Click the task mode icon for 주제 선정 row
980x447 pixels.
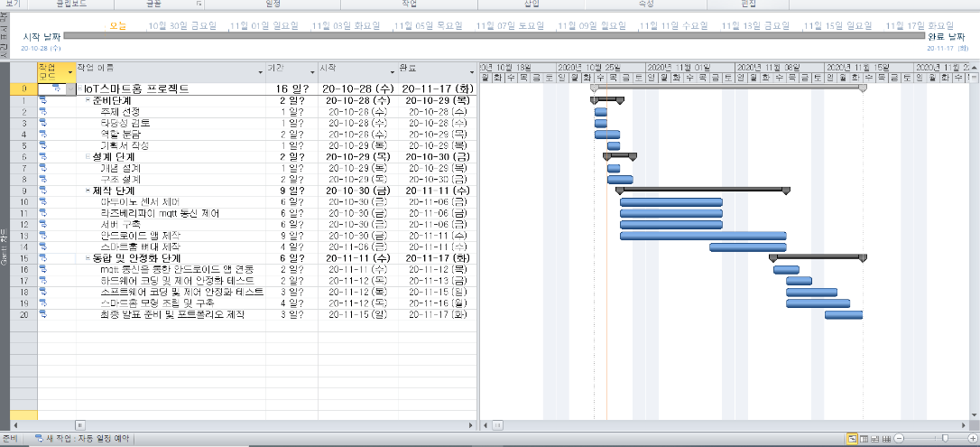(x=43, y=111)
